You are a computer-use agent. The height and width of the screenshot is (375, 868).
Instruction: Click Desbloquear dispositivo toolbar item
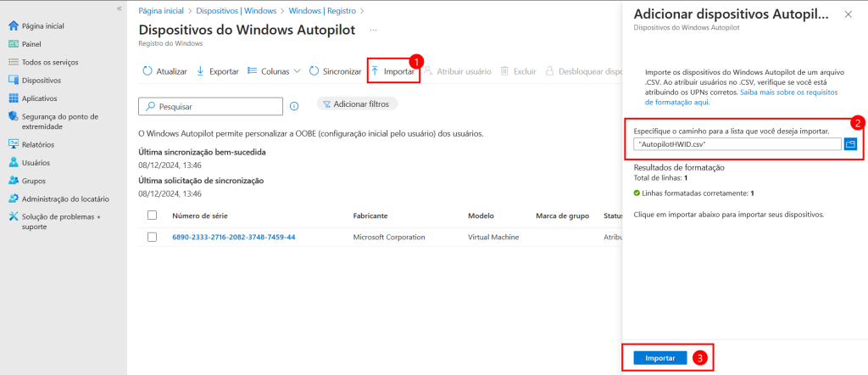583,71
